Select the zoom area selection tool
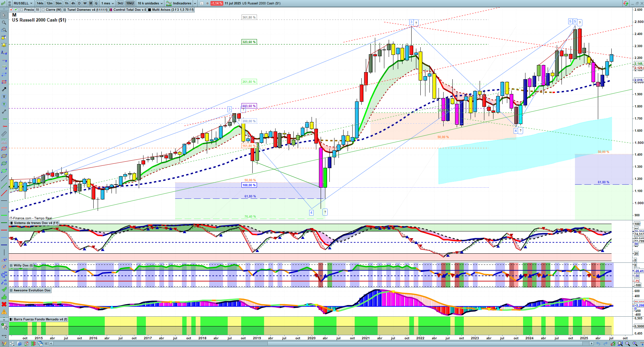The width and height of the screenshot is (644, 347). click(4, 30)
